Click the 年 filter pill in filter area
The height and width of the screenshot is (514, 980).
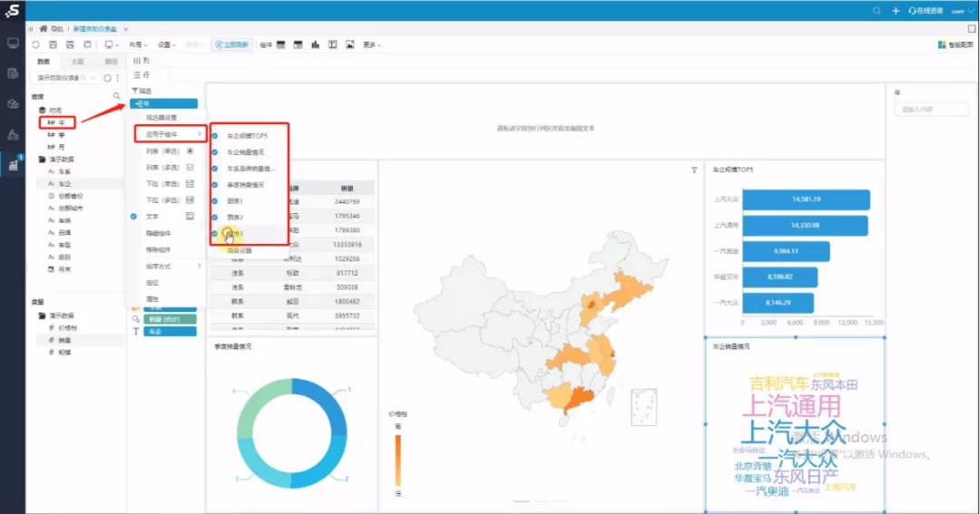point(163,103)
